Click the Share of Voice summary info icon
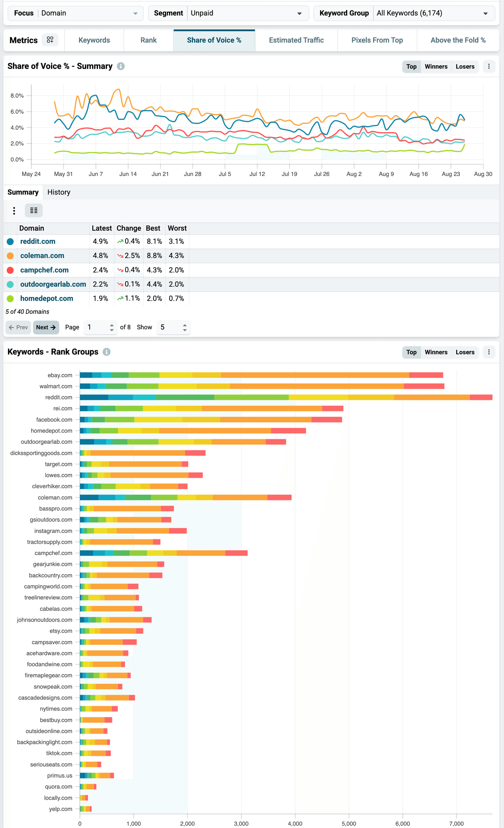Viewport: 504px width, 828px height. click(121, 66)
